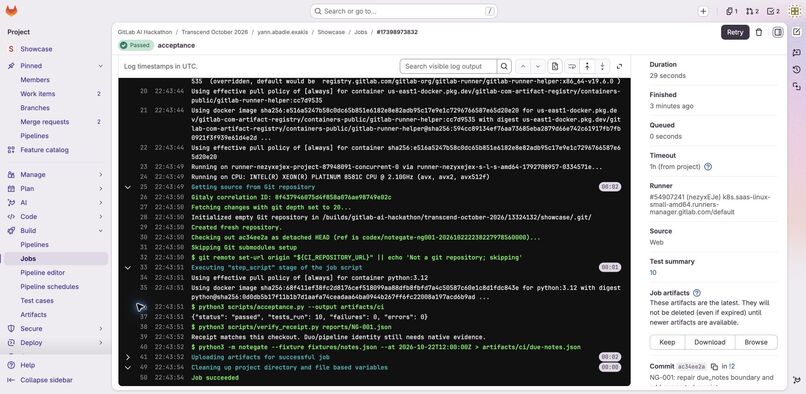
Task: Browse the job artifacts
Action: tap(756, 342)
